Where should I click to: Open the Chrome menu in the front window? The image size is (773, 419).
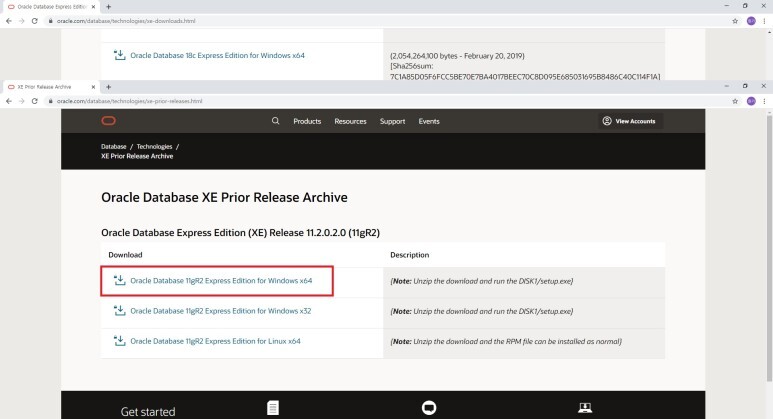pos(764,101)
